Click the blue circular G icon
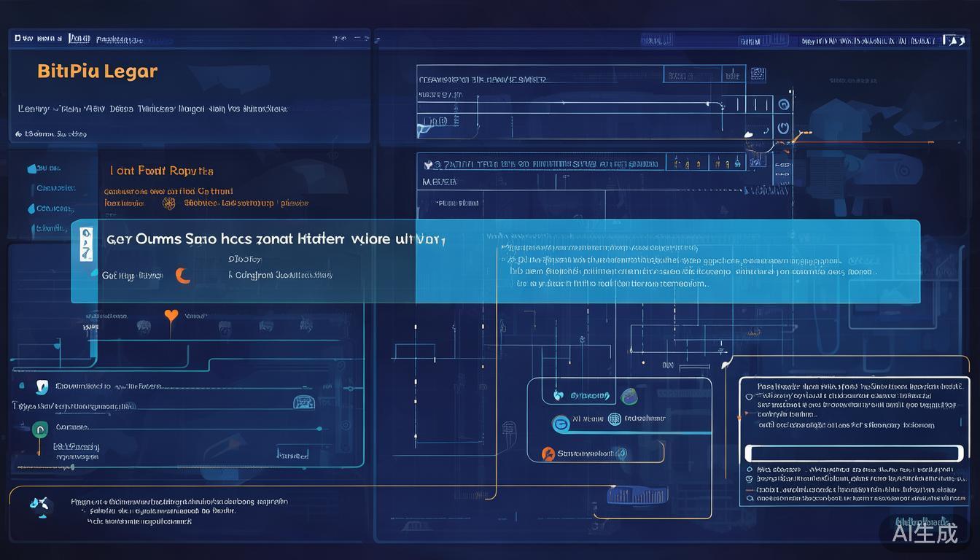Image resolution: width=980 pixels, height=560 pixels. 561,422
